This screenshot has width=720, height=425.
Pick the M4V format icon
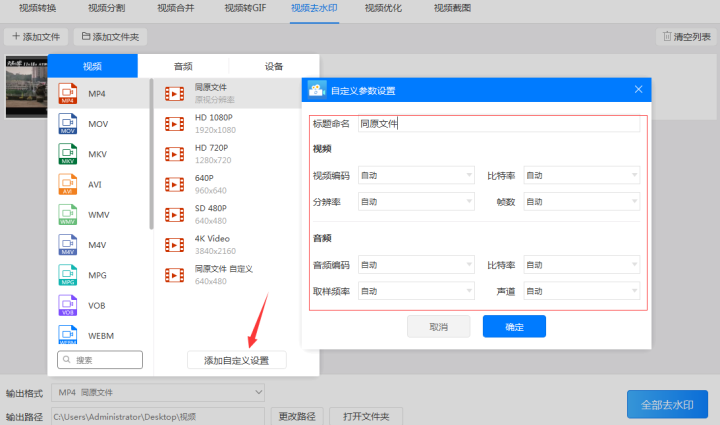click(68, 245)
